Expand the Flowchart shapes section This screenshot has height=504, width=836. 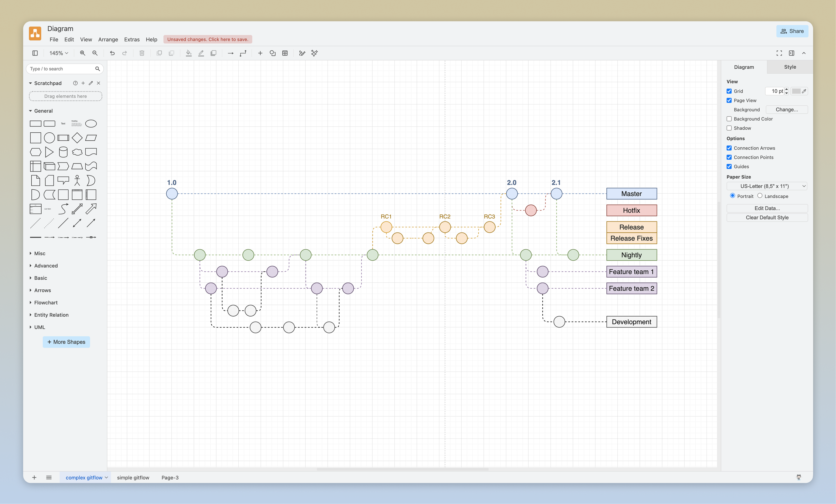coord(46,303)
